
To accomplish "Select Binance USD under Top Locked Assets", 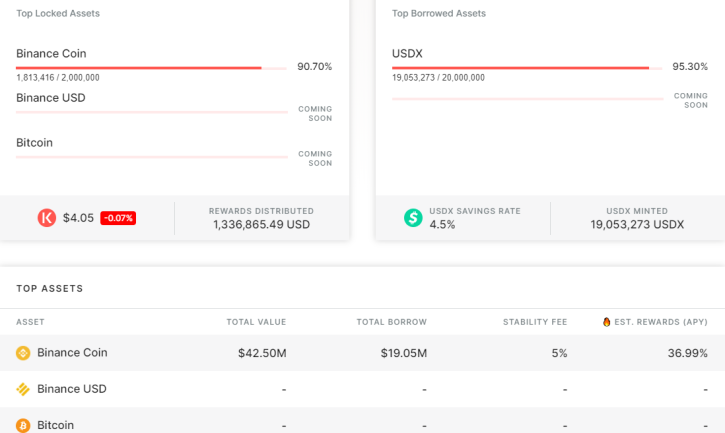I will (x=51, y=98).
